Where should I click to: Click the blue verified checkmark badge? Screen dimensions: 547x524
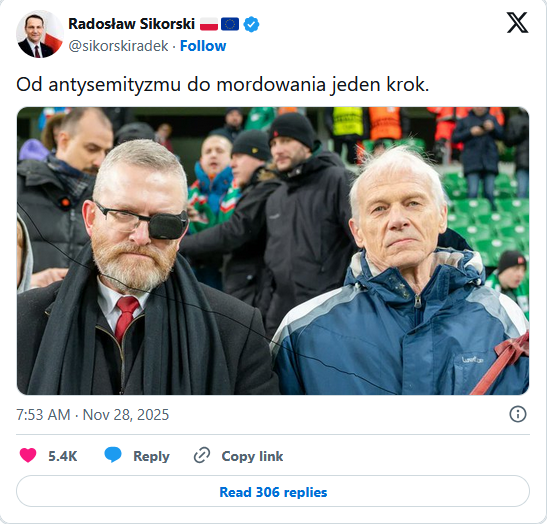coord(251,24)
